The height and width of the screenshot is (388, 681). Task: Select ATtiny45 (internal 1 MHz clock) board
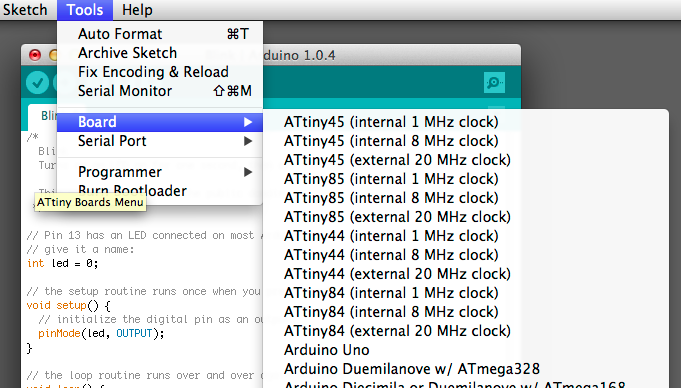(x=466, y=122)
